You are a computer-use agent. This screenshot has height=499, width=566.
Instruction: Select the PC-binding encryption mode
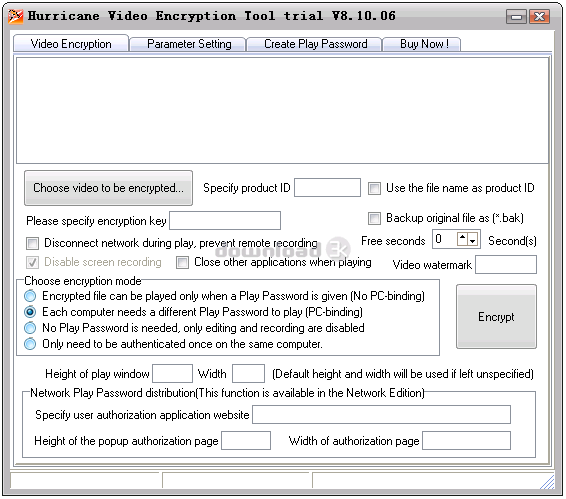coord(30,312)
